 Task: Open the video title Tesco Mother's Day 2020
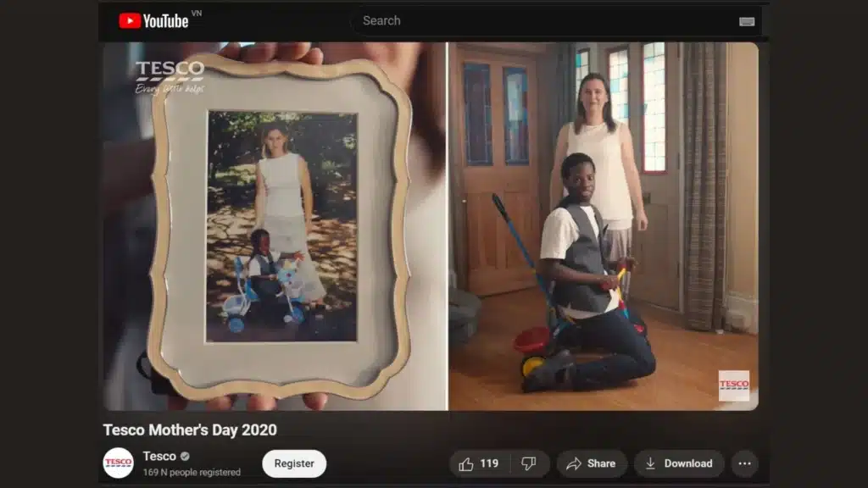click(x=188, y=430)
